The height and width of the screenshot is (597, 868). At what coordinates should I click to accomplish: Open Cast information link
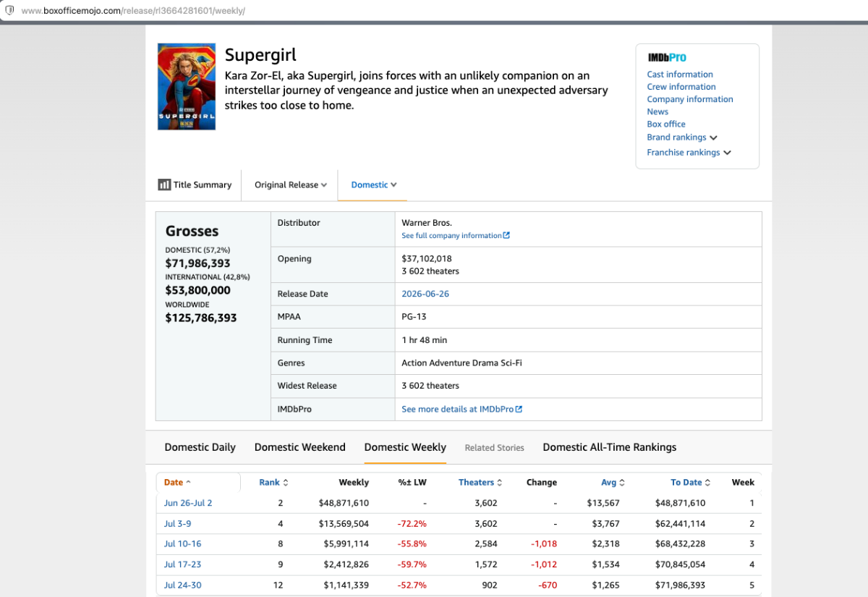[680, 75]
